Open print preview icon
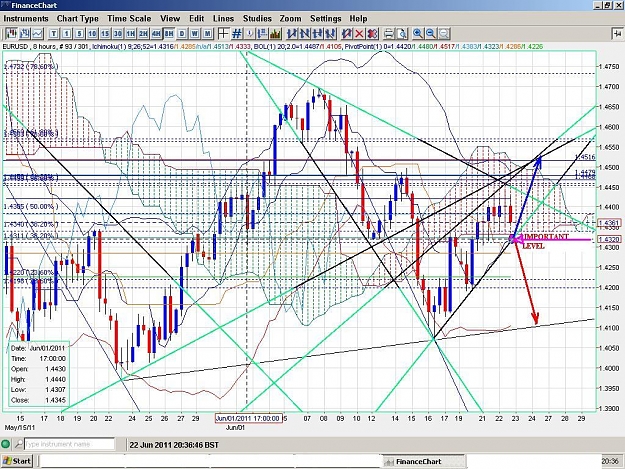Screen dimensions: 625x469 (x=402, y=33)
